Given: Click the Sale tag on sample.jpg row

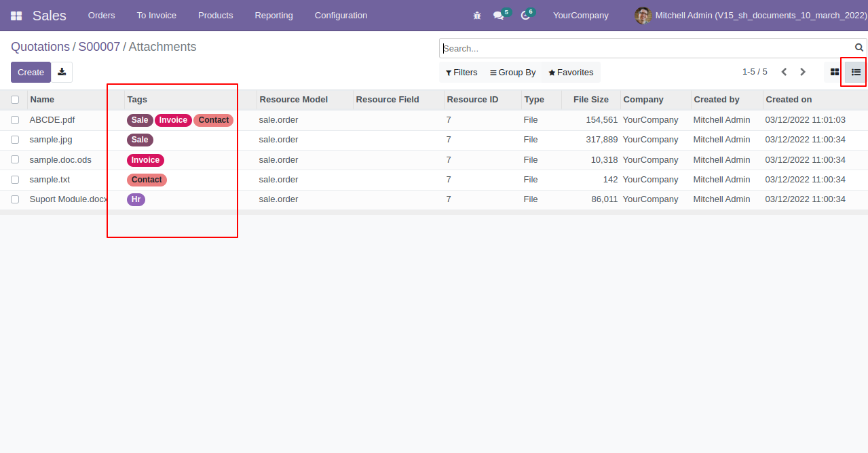Looking at the screenshot, I should pos(140,140).
